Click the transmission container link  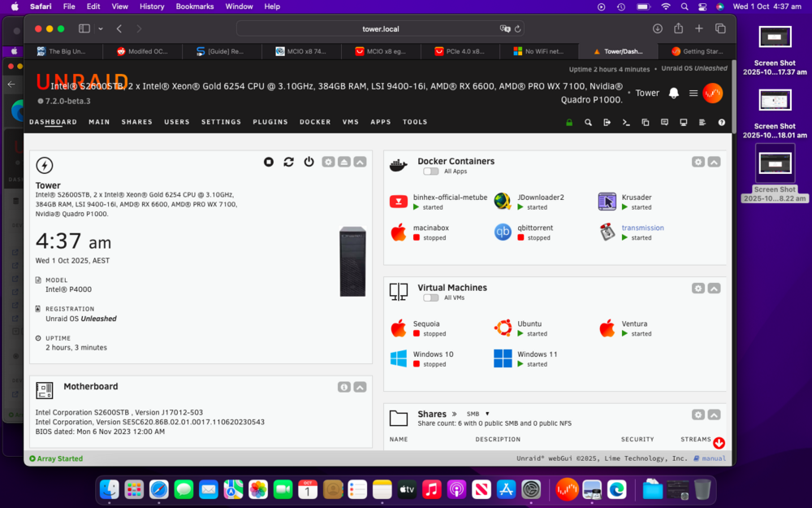point(642,228)
